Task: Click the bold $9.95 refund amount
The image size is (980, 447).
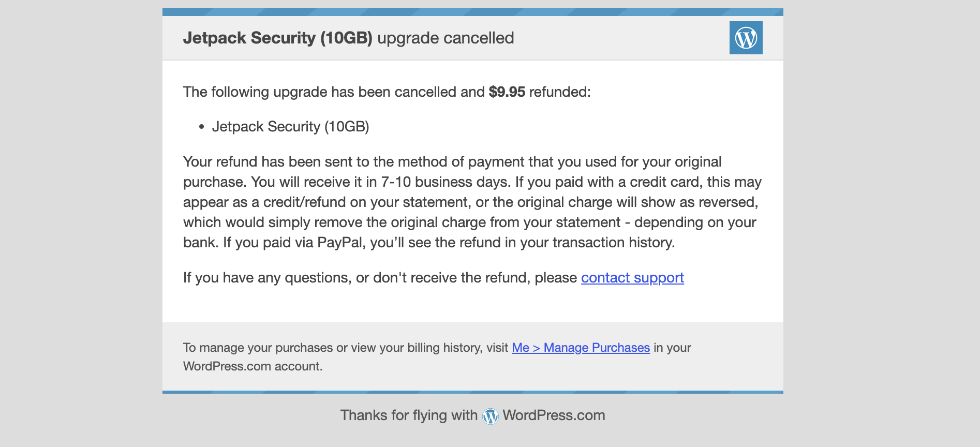Action: (507, 92)
